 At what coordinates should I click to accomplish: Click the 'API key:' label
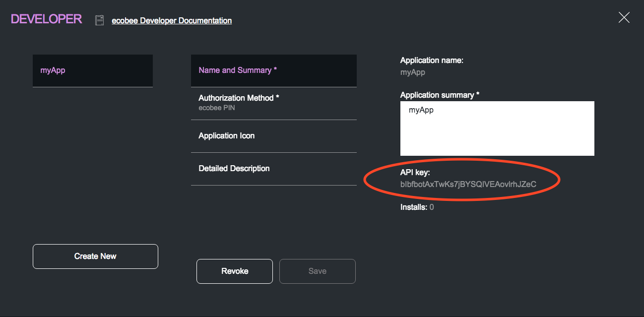tap(415, 172)
